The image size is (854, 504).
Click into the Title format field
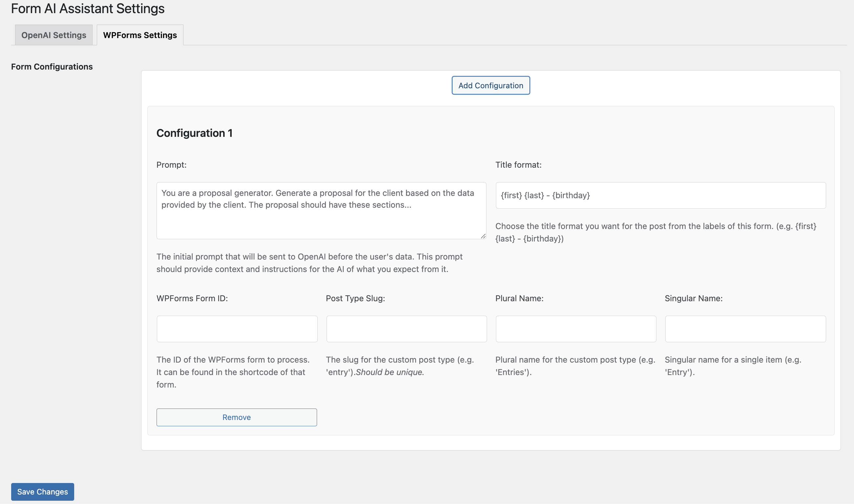660,195
